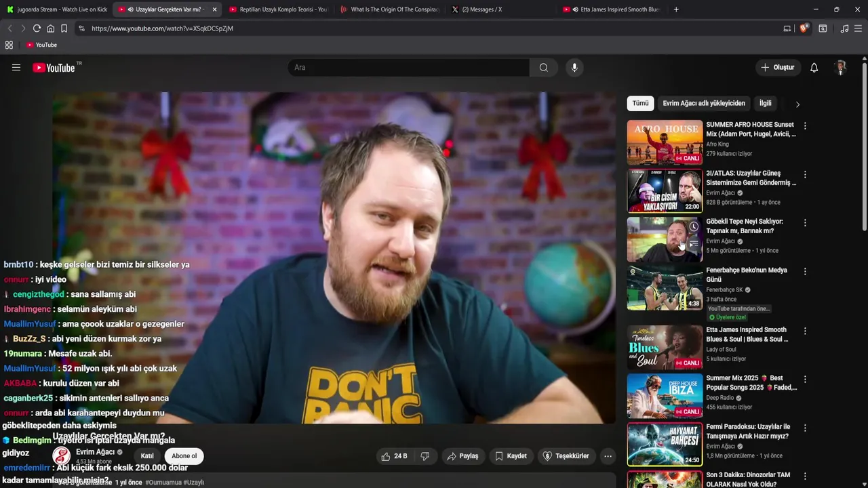Open Etta James Blues & Soul thumbnail
The image size is (868, 488).
coord(665,347)
